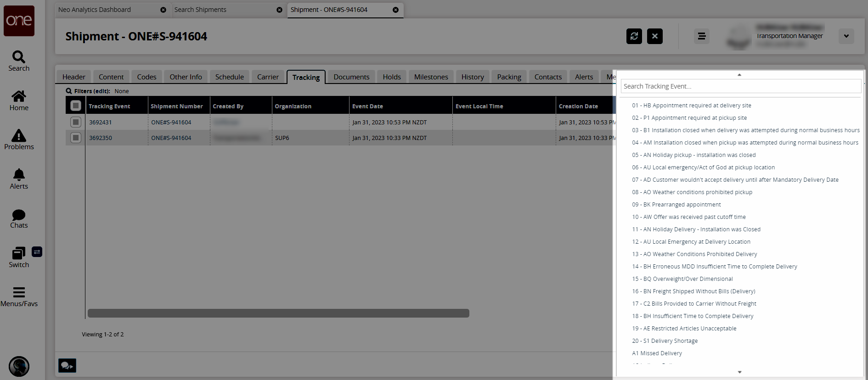Select 'A1 Missed Delivery' option

click(x=657, y=353)
